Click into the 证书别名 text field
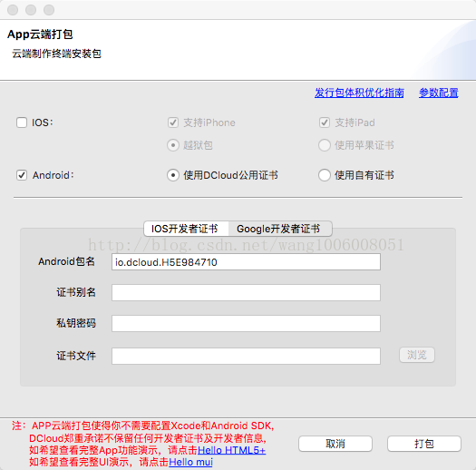The image size is (476, 470). tap(246, 292)
